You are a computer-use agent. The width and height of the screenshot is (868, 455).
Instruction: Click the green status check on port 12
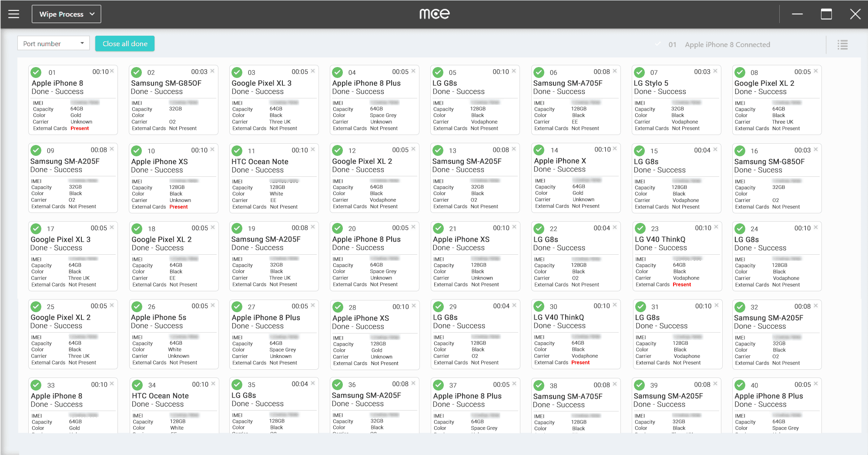click(337, 150)
